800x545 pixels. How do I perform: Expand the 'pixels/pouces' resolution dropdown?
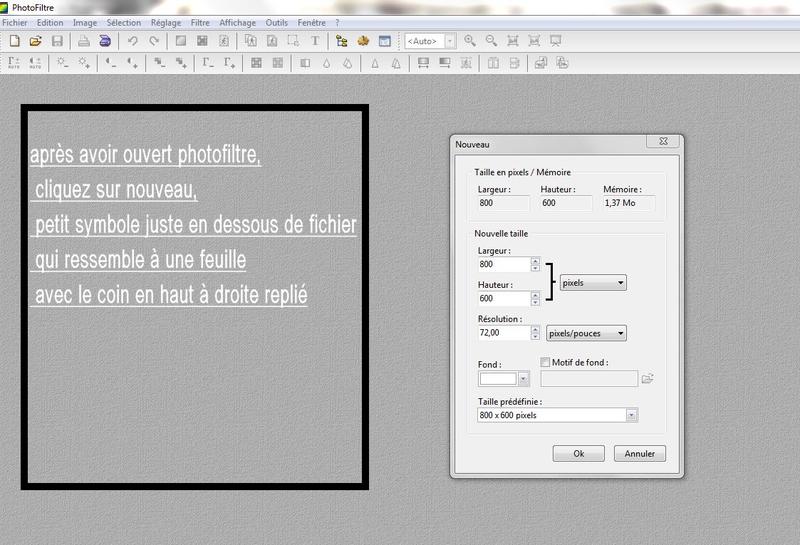point(587,333)
